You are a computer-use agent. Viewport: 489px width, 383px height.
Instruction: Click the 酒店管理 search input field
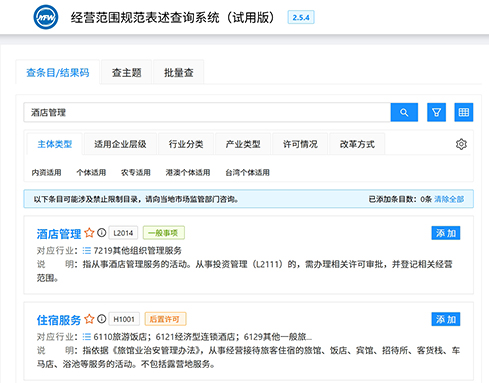[x=207, y=112]
